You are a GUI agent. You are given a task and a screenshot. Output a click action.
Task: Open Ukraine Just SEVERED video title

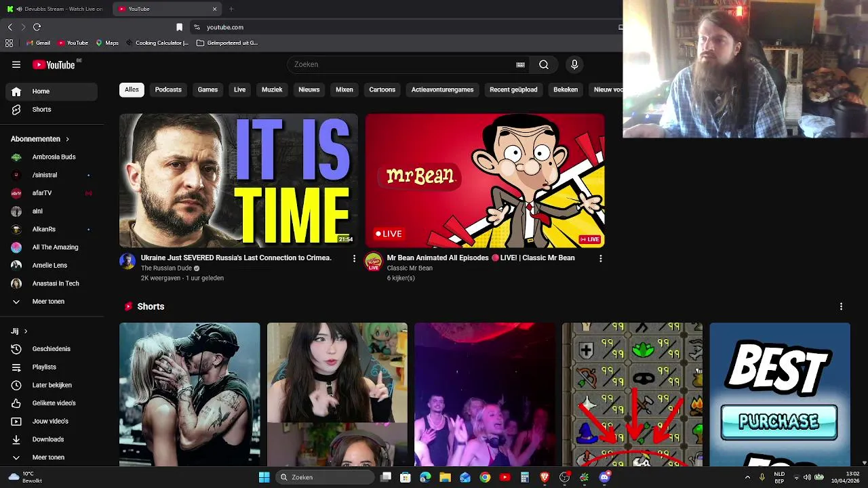(236, 258)
